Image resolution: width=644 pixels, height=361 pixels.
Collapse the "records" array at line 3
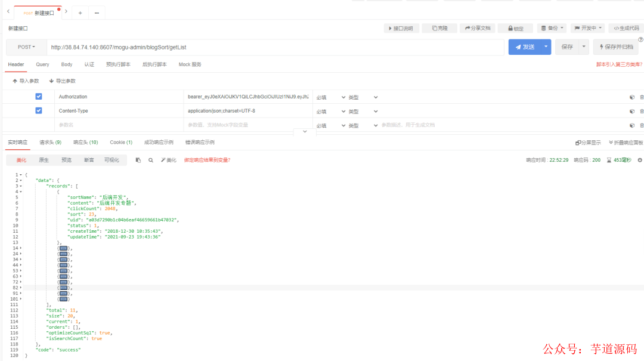click(20, 186)
